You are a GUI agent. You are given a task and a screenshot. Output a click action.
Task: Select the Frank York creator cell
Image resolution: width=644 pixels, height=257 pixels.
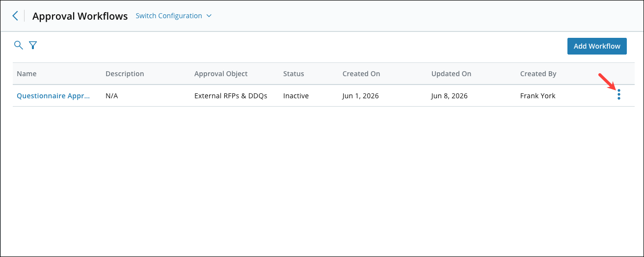538,96
